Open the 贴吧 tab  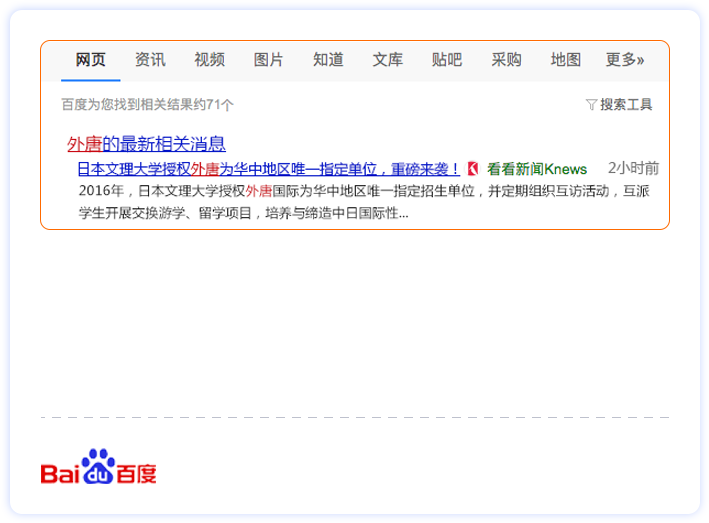pos(447,60)
